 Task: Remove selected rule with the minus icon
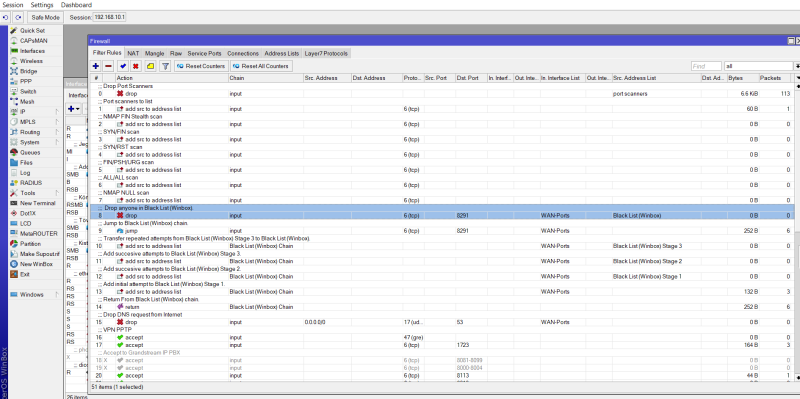(108, 66)
